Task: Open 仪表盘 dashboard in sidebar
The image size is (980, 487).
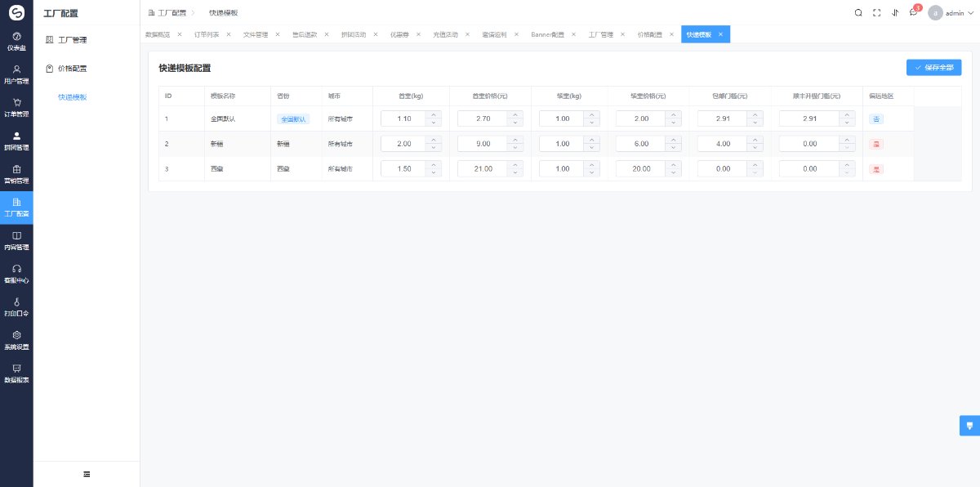Action: tap(16, 42)
